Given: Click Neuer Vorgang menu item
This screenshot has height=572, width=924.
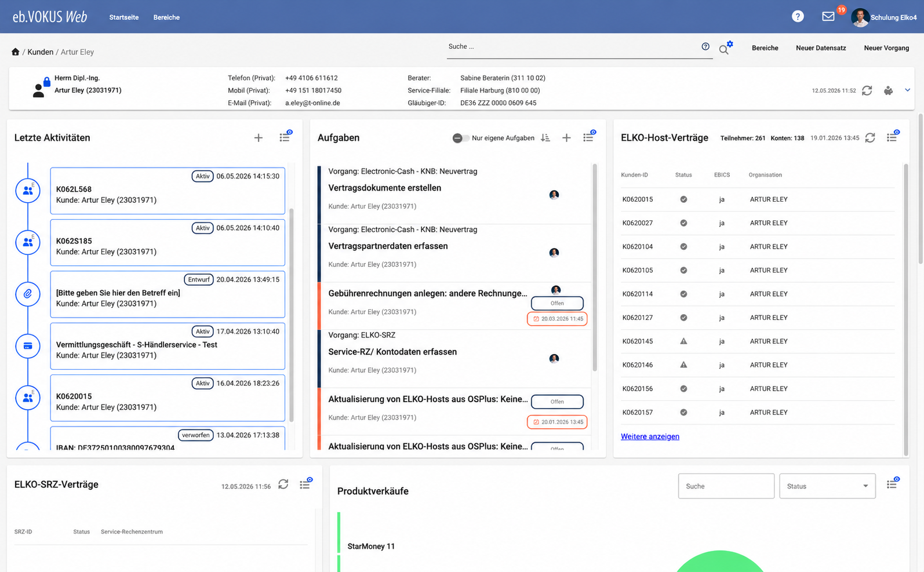Looking at the screenshot, I should [x=886, y=48].
